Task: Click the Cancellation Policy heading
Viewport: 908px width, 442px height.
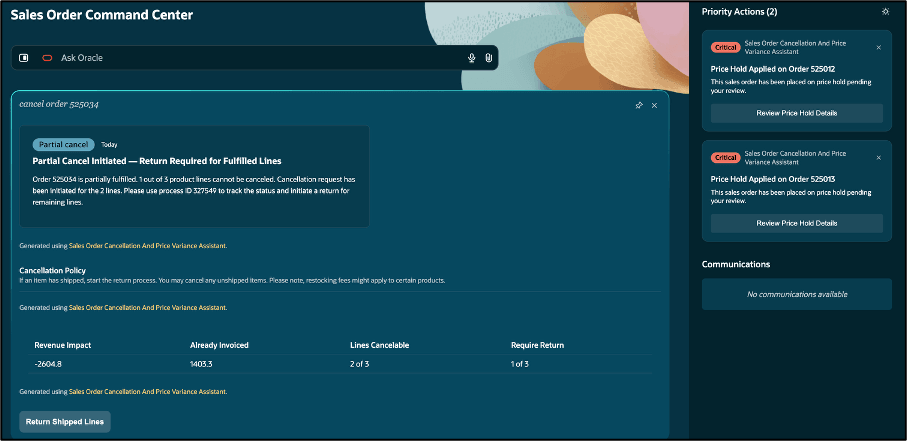Action: coord(53,271)
